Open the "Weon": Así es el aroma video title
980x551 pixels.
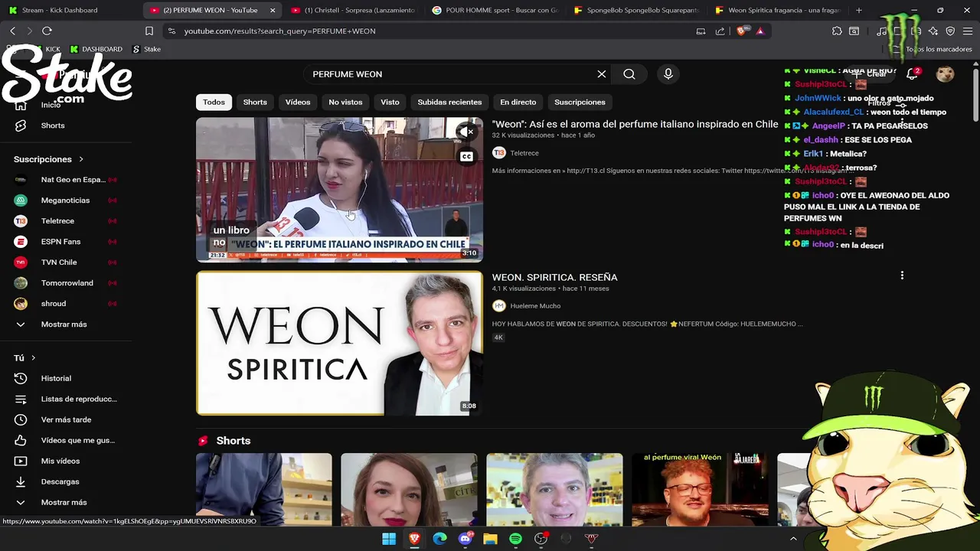[x=635, y=124]
